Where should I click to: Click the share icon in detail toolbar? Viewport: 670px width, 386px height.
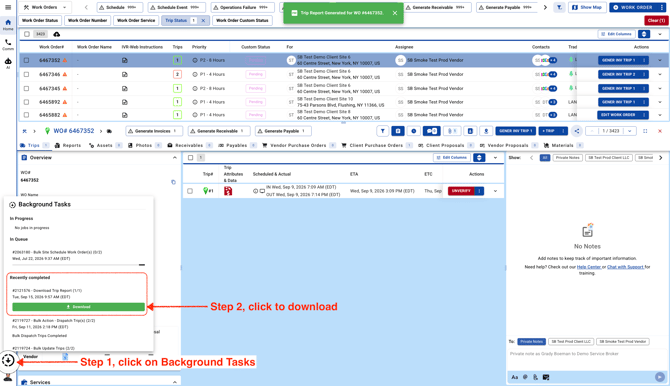click(x=577, y=131)
